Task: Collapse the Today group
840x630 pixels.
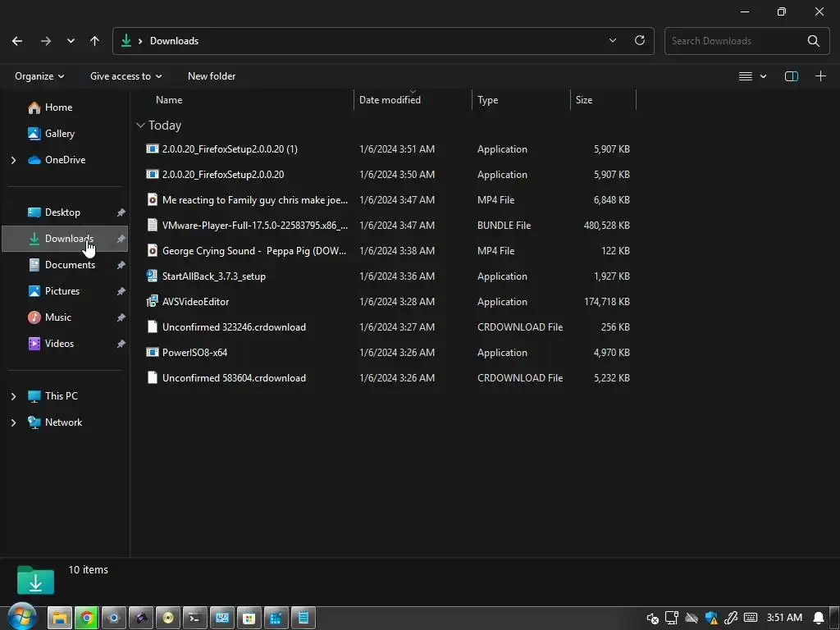Action: [140, 126]
